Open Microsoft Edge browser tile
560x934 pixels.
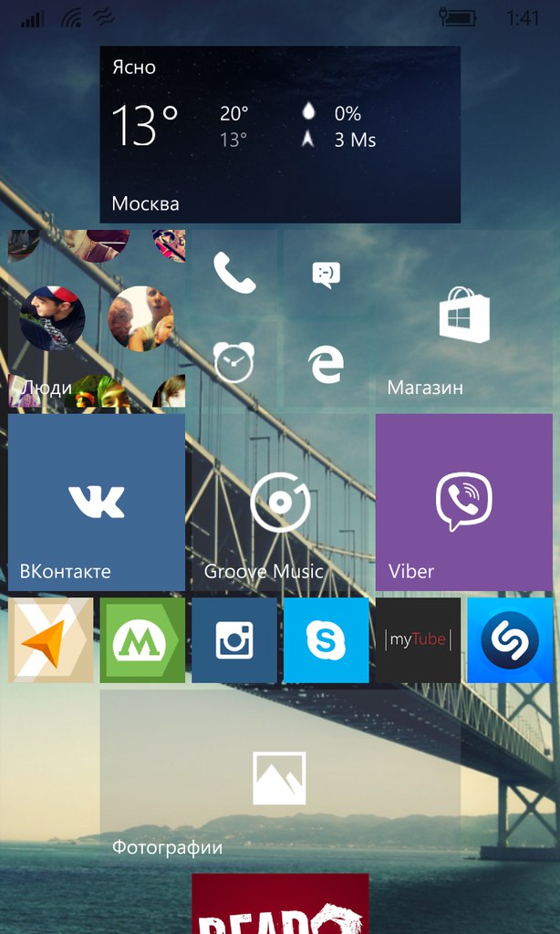pyautogui.click(x=326, y=364)
